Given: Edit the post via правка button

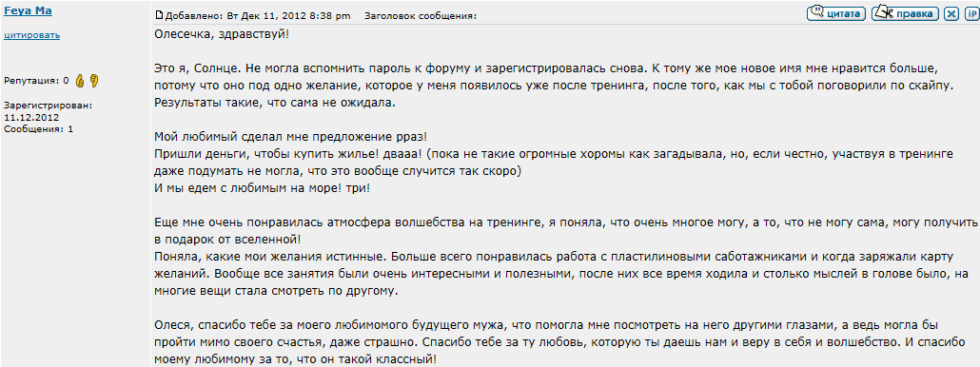Looking at the screenshot, I should [905, 13].
